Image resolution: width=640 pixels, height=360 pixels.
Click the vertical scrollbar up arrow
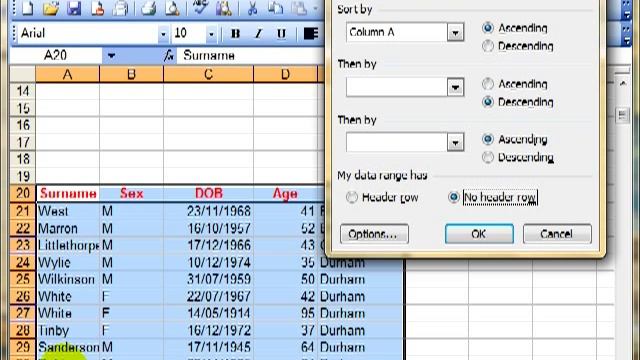pos(622,84)
